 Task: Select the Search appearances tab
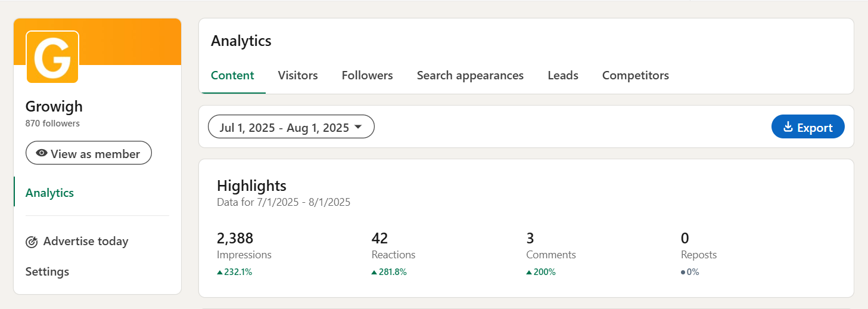tap(470, 76)
